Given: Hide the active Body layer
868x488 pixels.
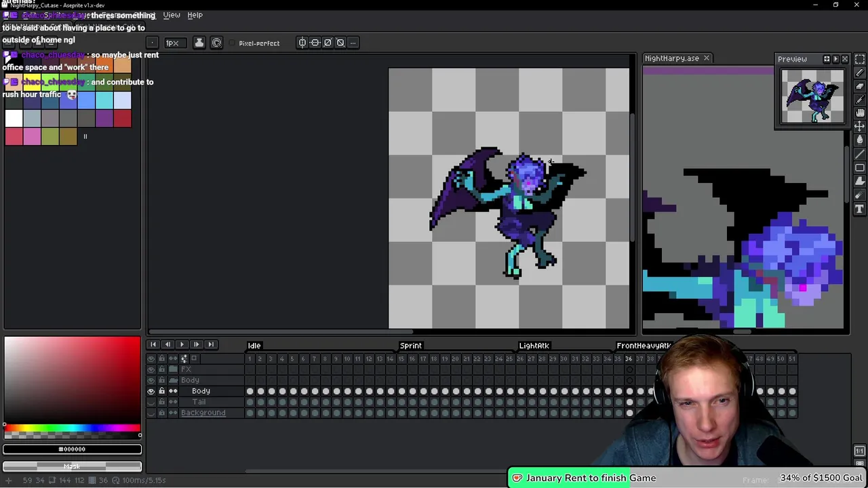Looking at the screenshot, I should click(x=151, y=391).
